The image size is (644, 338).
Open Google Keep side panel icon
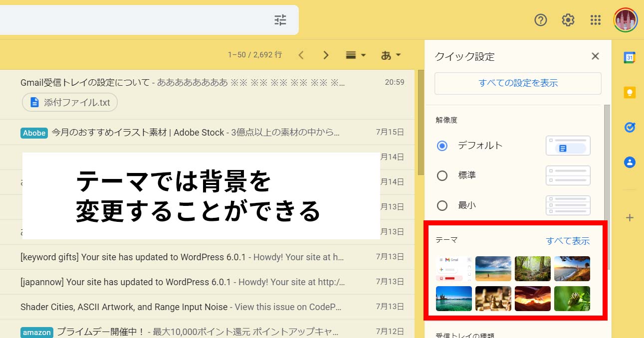point(630,92)
